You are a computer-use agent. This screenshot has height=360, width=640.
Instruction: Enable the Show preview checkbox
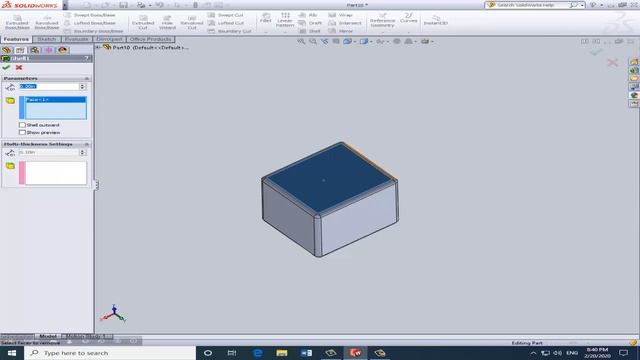(x=22, y=133)
